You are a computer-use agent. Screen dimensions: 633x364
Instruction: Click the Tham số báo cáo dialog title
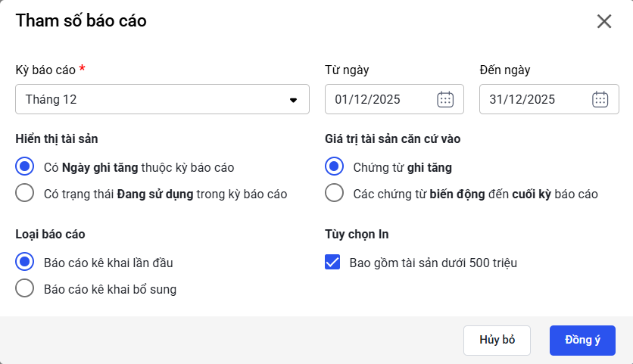pyautogui.click(x=81, y=21)
